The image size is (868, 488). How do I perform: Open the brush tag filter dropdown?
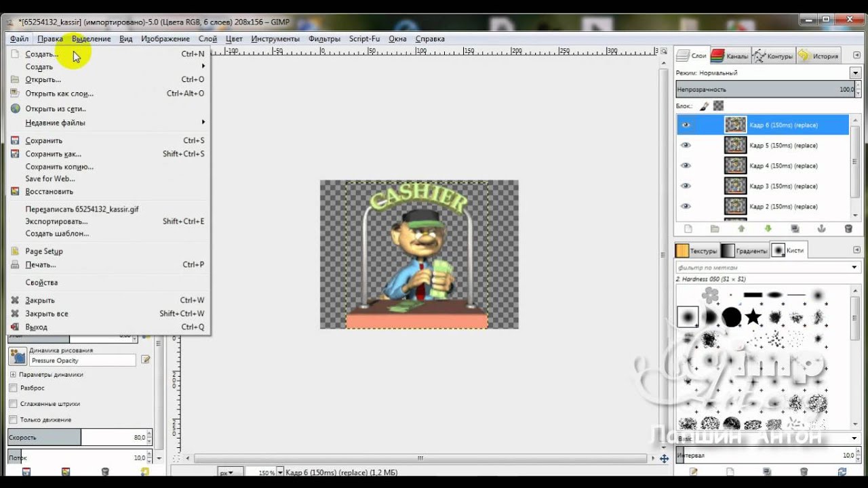[x=855, y=267]
